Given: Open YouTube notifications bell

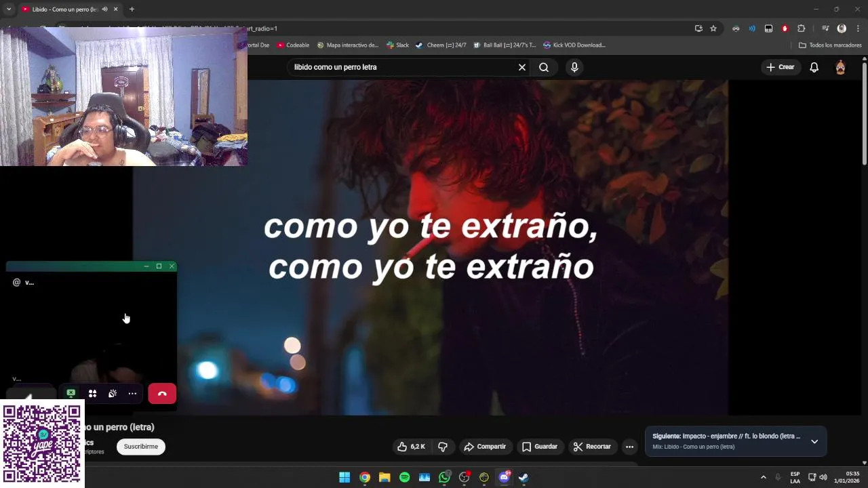Looking at the screenshot, I should coord(814,67).
